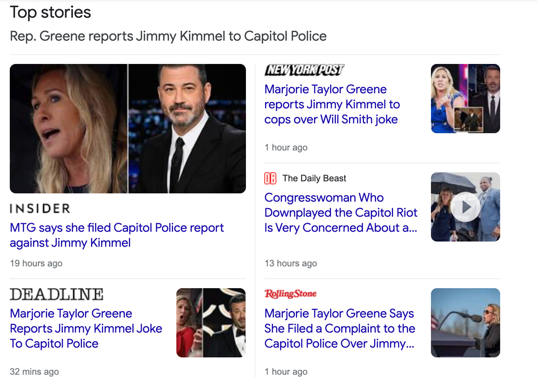Click 'The Daily Beast' source name

coord(314,178)
